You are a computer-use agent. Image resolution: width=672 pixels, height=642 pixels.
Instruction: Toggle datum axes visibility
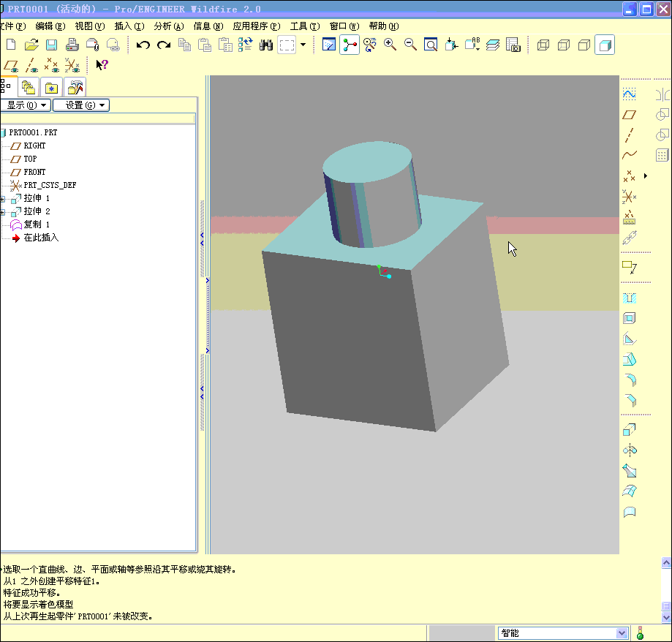[x=31, y=66]
